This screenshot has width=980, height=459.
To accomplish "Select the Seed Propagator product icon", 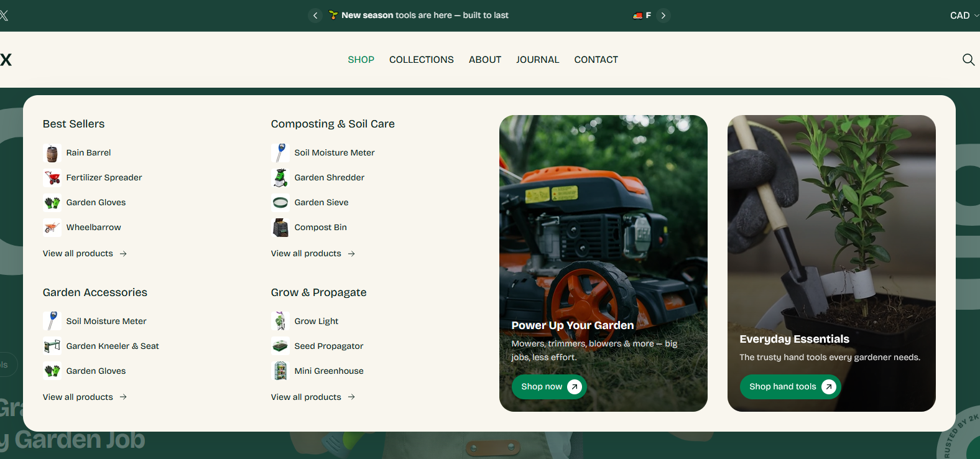I will [x=280, y=346].
